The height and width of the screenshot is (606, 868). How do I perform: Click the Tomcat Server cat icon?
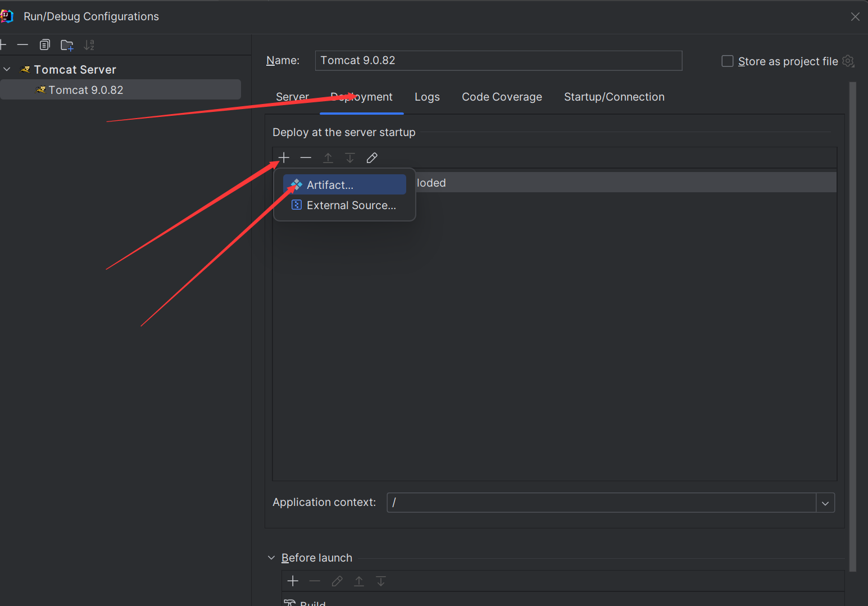click(x=25, y=70)
